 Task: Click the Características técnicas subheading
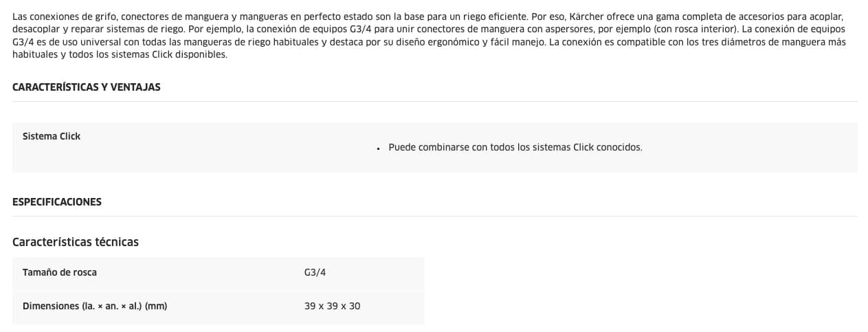tap(76, 242)
